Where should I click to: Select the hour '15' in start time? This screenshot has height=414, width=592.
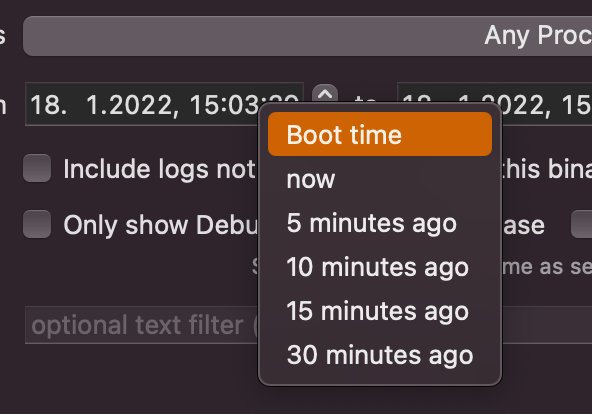[x=204, y=105]
